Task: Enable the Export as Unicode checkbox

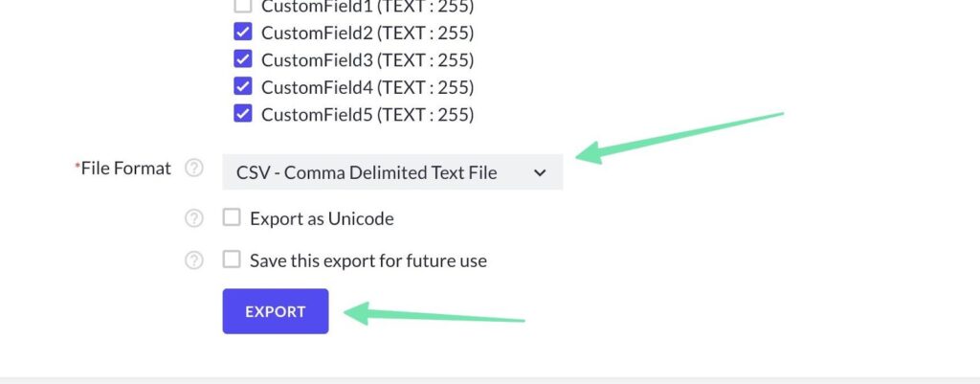Action: point(232,217)
